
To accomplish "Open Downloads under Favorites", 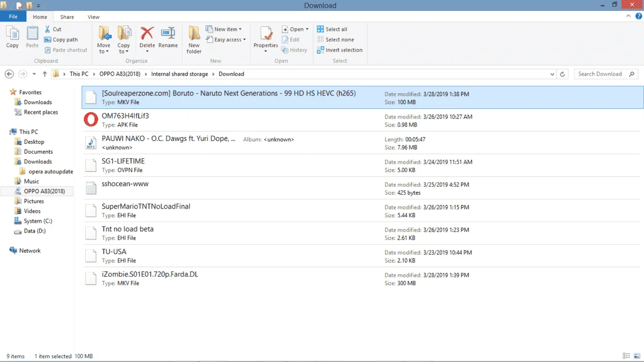I will pos(38,102).
